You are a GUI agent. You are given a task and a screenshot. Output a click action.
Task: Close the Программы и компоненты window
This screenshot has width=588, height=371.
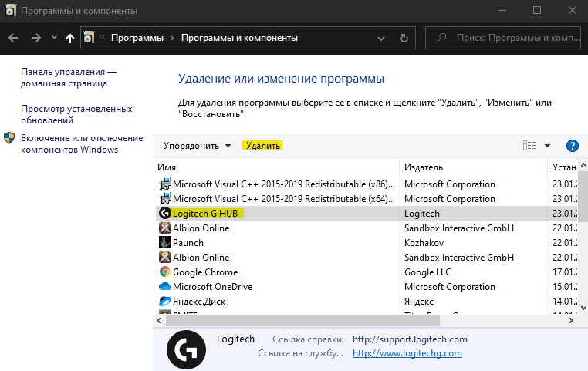click(573, 11)
